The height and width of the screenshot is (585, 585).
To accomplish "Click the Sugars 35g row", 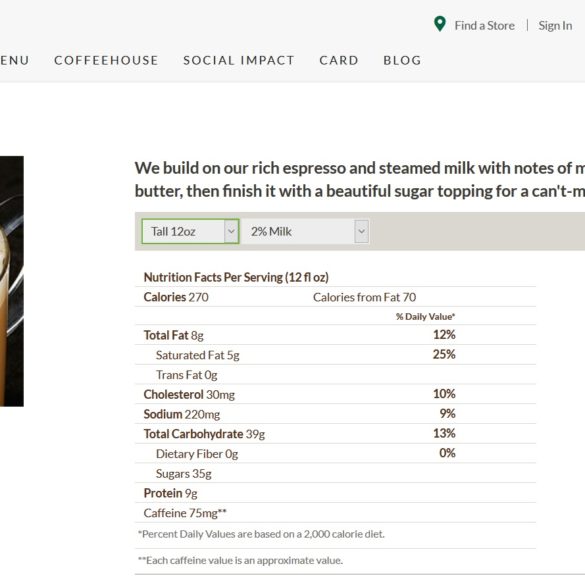I will tap(335, 473).
